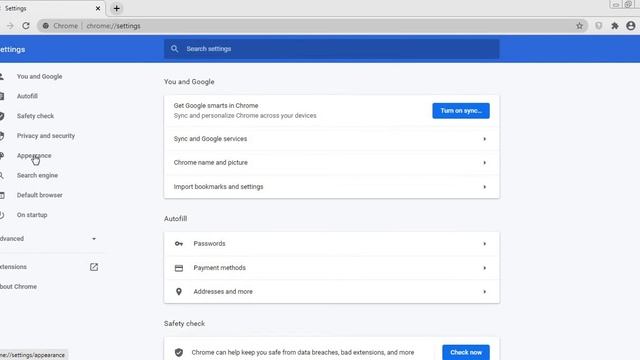Expand the Advanced section in the sidebar

pos(48,238)
